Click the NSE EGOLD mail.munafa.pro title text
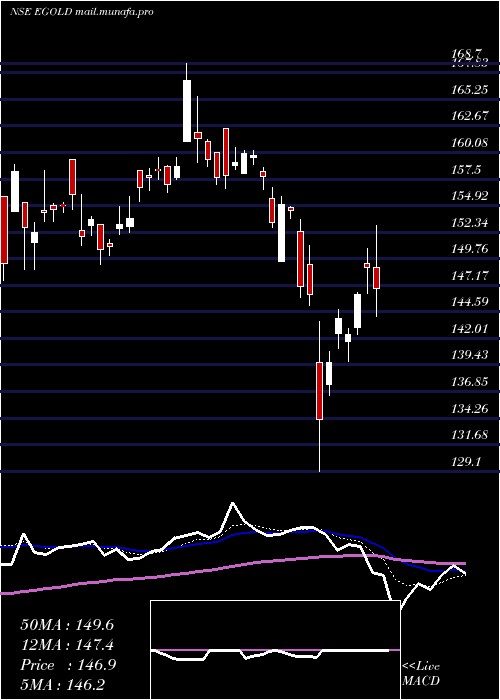Screen dimensions: 500x700 [x=82, y=12]
